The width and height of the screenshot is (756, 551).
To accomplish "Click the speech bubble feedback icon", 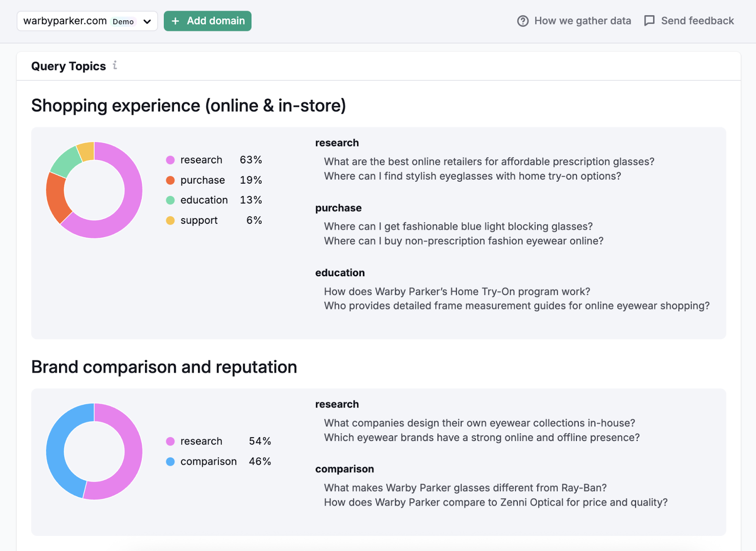I will (649, 20).
